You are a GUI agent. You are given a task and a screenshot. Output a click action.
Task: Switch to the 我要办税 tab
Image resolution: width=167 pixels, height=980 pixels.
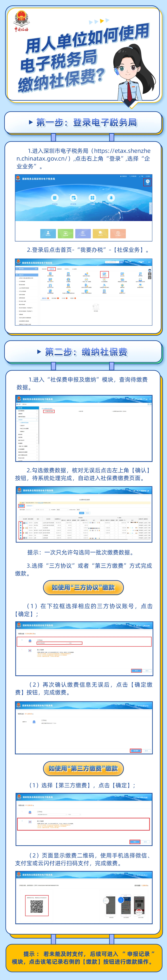coord(52,269)
